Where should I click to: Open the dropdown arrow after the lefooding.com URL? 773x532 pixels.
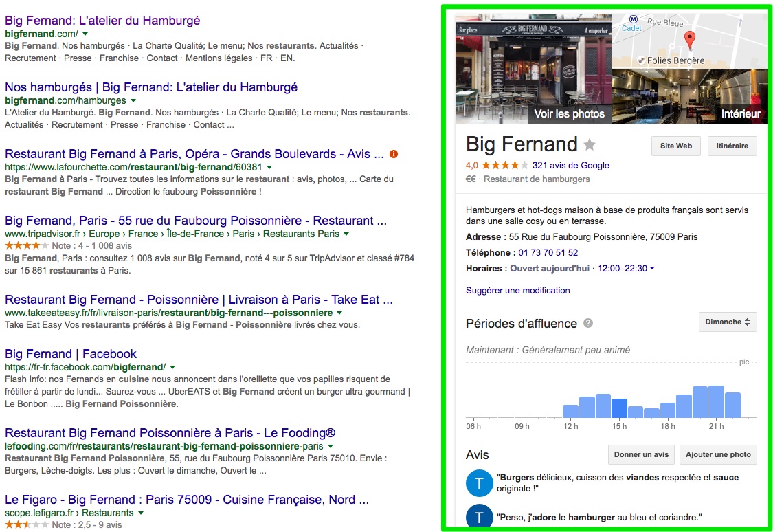point(331,446)
